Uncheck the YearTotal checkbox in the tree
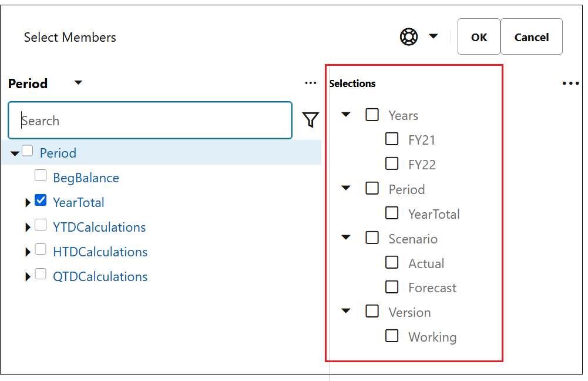Image resolution: width=588 pixels, height=381 pixels. coord(41,200)
